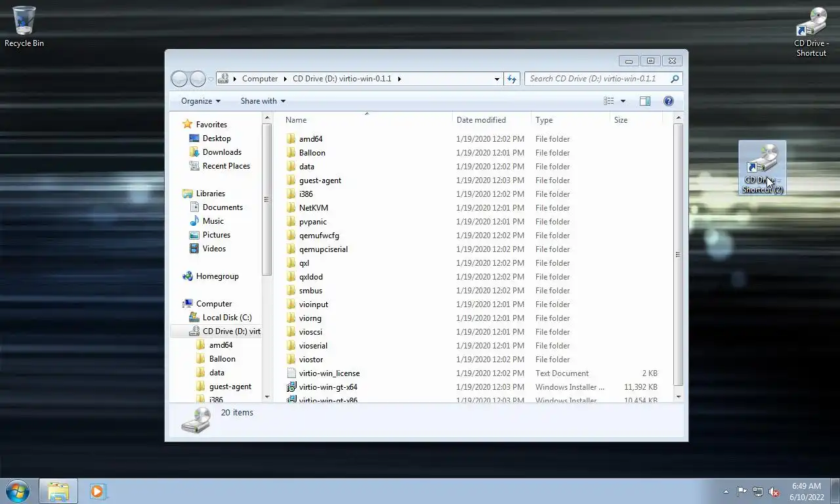The image size is (840, 504).
Task: Expand the arrow after virtio-win-0.1.1 in address bar
Action: tap(399, 79)
